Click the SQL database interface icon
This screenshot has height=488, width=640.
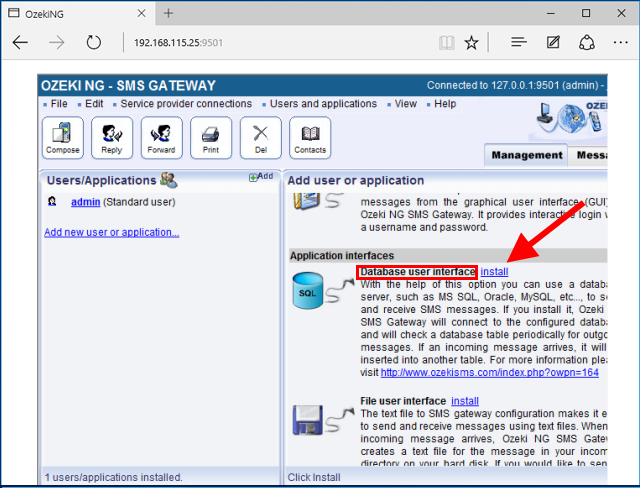pyautogui.click(x=310, y=295)
